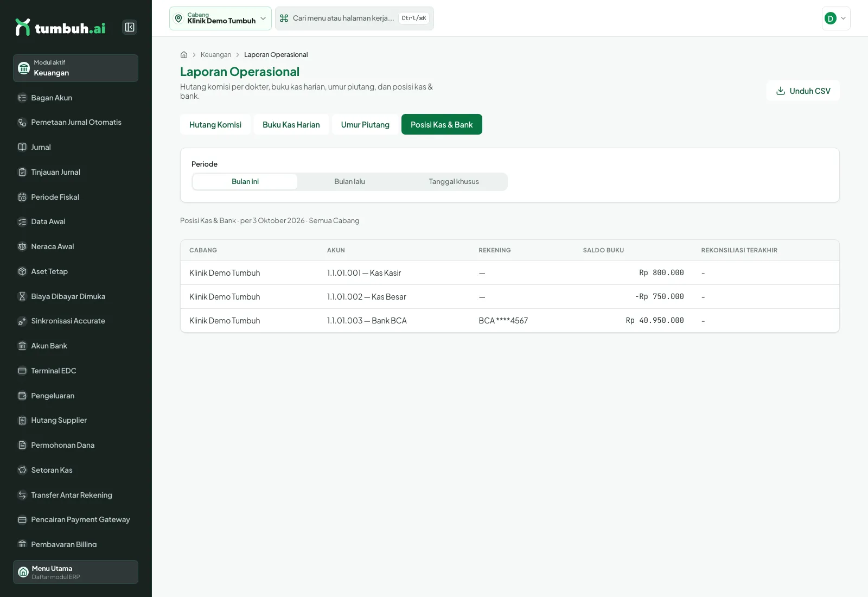Open Permohonan Dana in the sidebar
The height and width of the screenshot is (597, 868).
click(75, 445)
